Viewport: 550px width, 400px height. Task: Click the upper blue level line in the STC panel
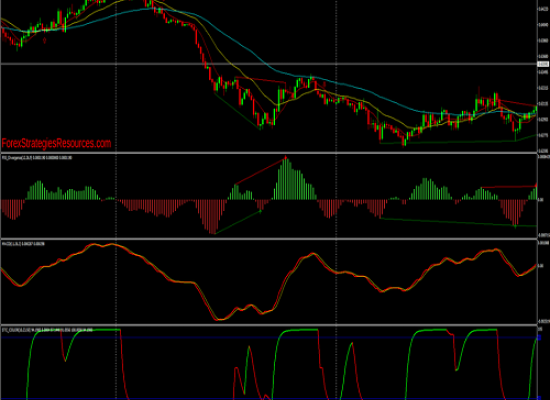click(x=269, y=338)
